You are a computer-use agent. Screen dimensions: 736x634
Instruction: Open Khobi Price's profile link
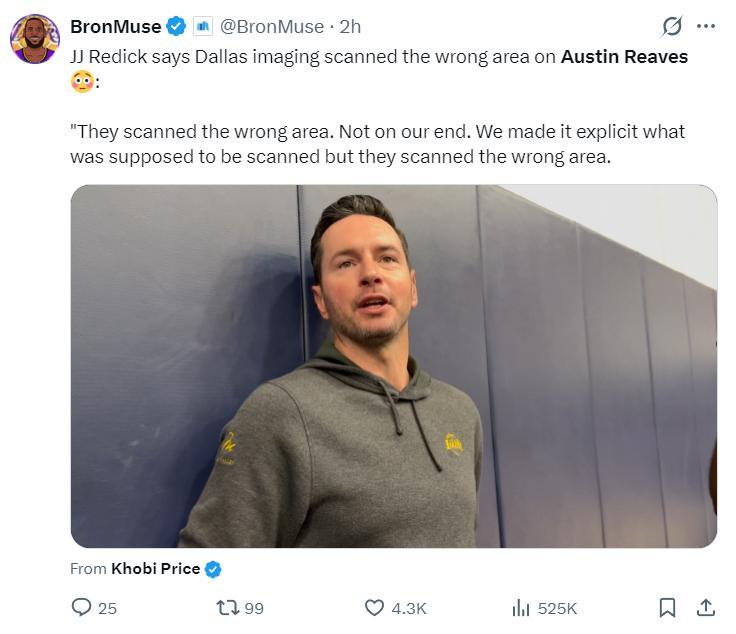tap(155, 569)
